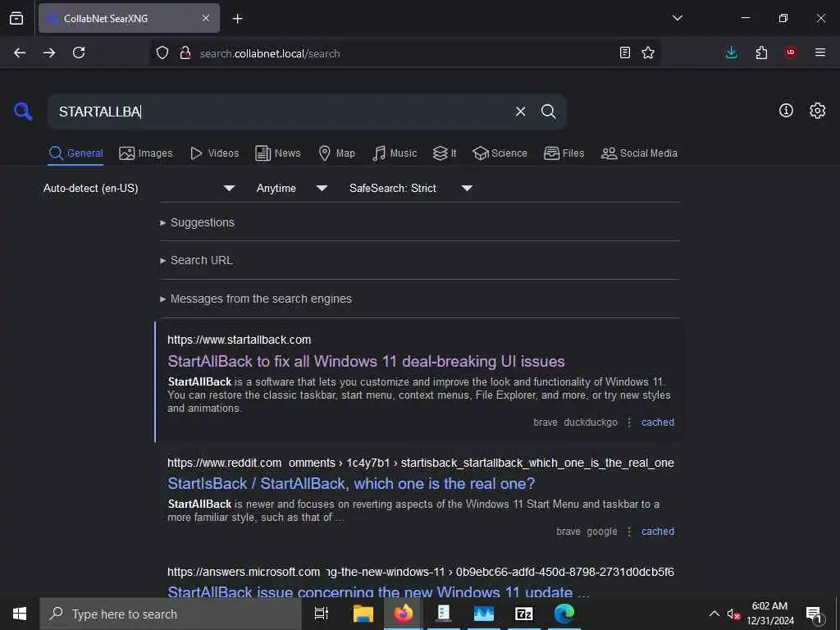Image resolution: width=840 pixels, height=630 pixels.
Task: Switch to It search tab
Action: 445,153
